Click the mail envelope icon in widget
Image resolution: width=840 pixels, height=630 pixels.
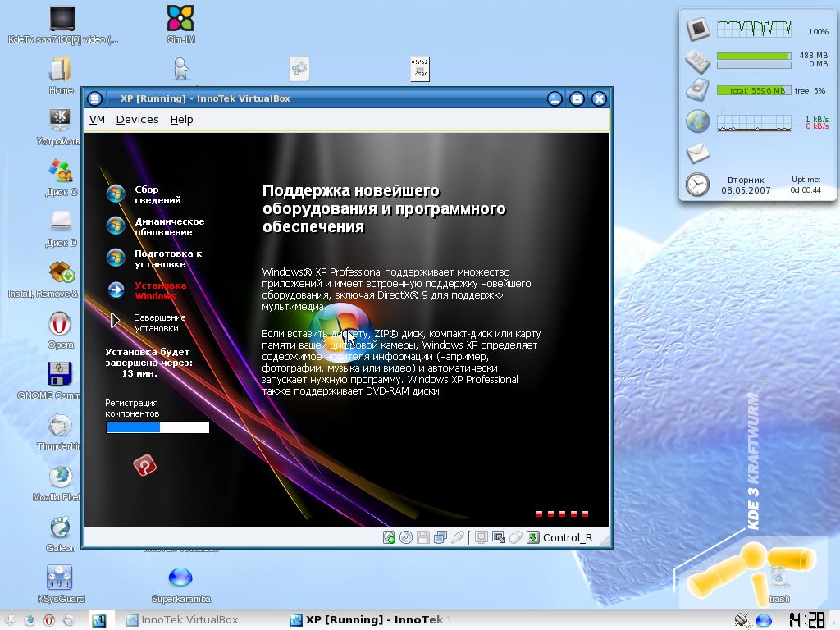[697, 153]
